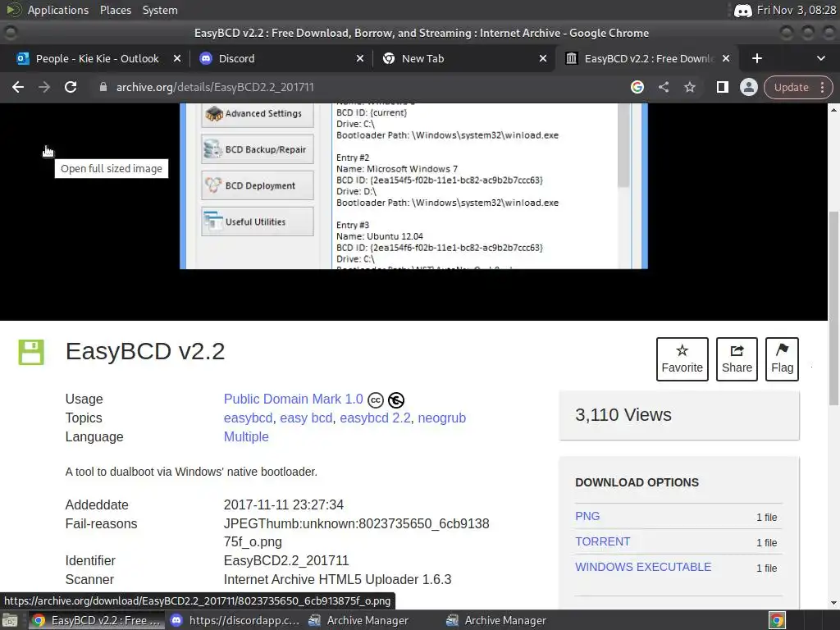Open Chrome profile avatar
840x630 pixels.
(748, 87)
